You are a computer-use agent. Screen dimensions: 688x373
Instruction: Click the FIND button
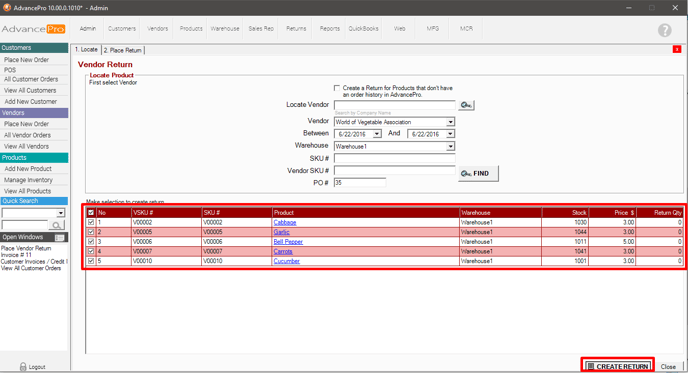click(478, 173)
